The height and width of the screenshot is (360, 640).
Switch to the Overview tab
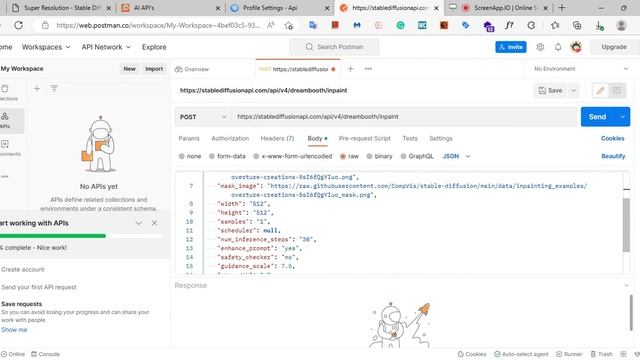coord(192,69)
